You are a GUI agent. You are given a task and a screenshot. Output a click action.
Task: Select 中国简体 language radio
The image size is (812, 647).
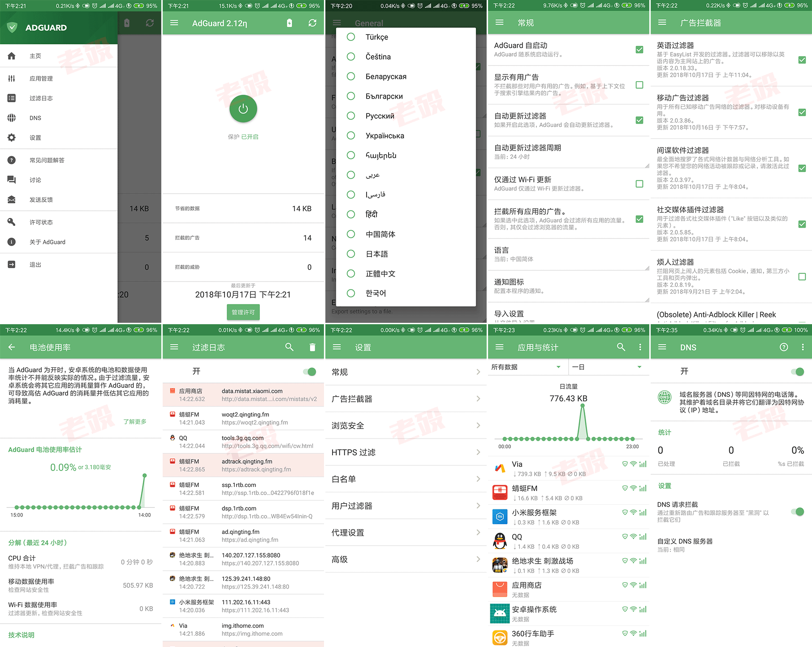coord(351,234)
